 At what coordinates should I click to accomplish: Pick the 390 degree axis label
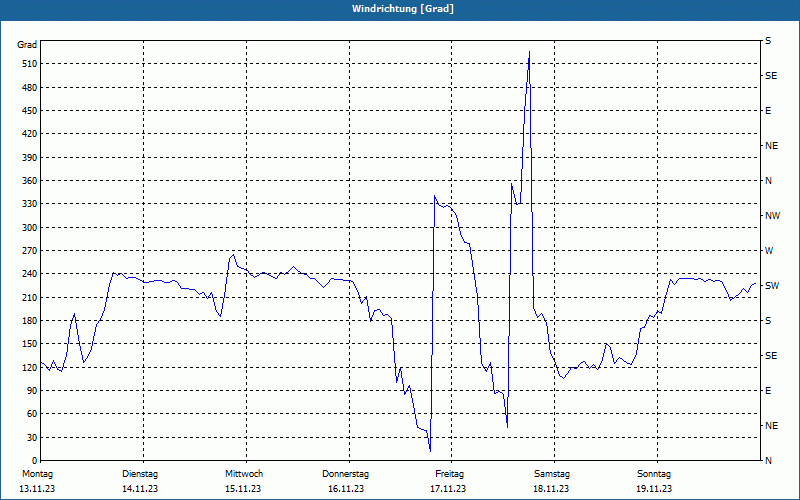tap(29, 157)
